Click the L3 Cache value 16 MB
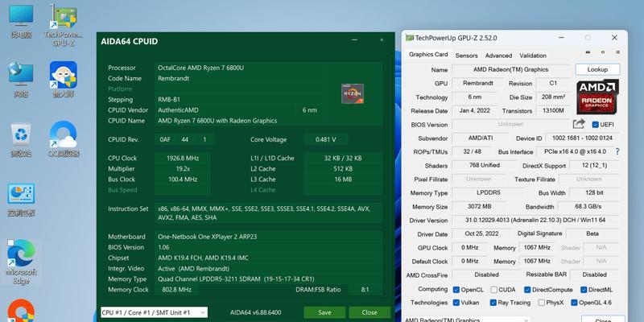 [343, 180]
